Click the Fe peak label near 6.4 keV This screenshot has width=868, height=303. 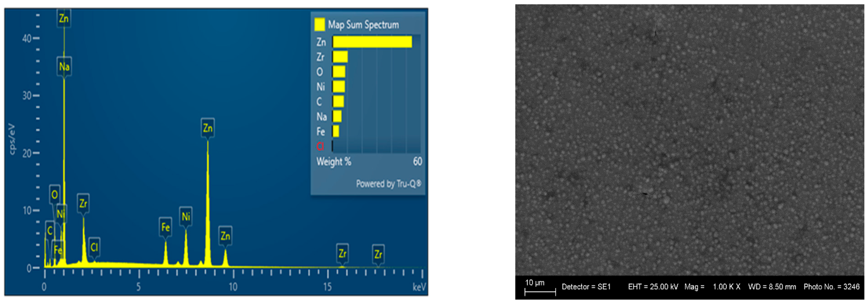click(x=165, y=227)
